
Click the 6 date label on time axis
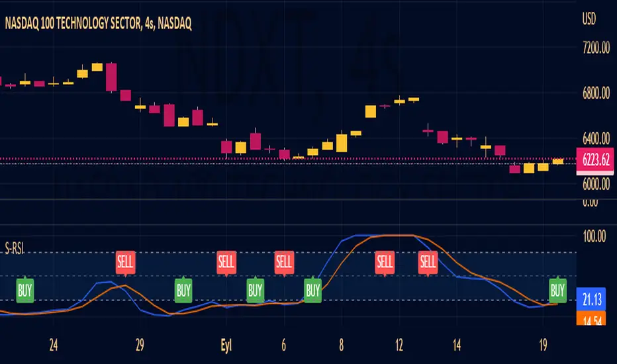point(284,345)
